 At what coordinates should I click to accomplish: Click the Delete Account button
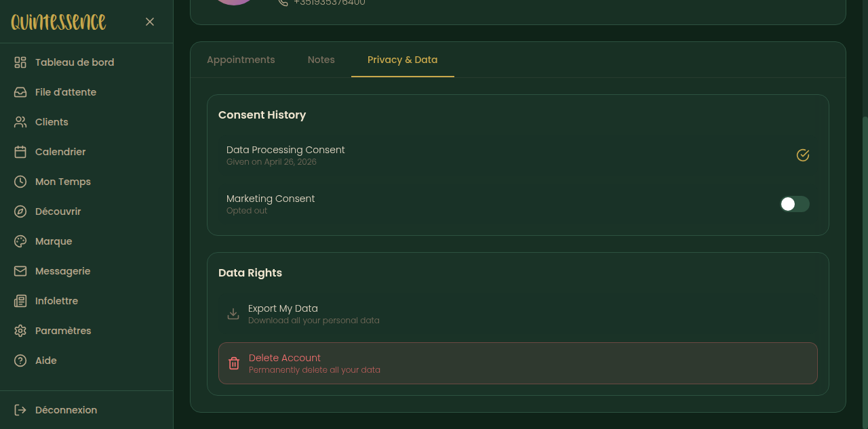coord(518,363)
